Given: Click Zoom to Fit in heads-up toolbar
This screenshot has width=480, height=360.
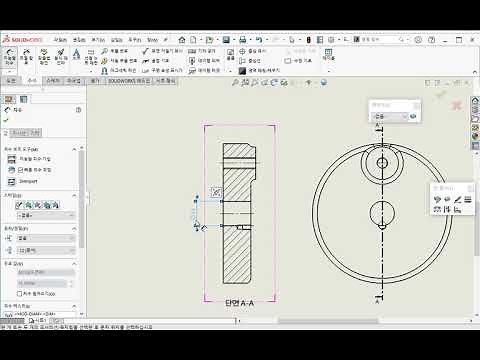Looking at the screenshot, I should [x=235, y=82].
